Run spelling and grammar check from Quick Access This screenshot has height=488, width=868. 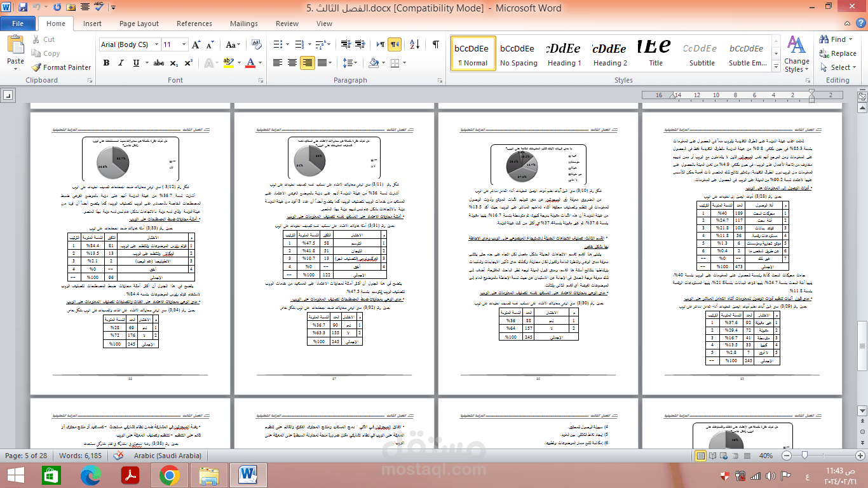(x=98, y=8)
